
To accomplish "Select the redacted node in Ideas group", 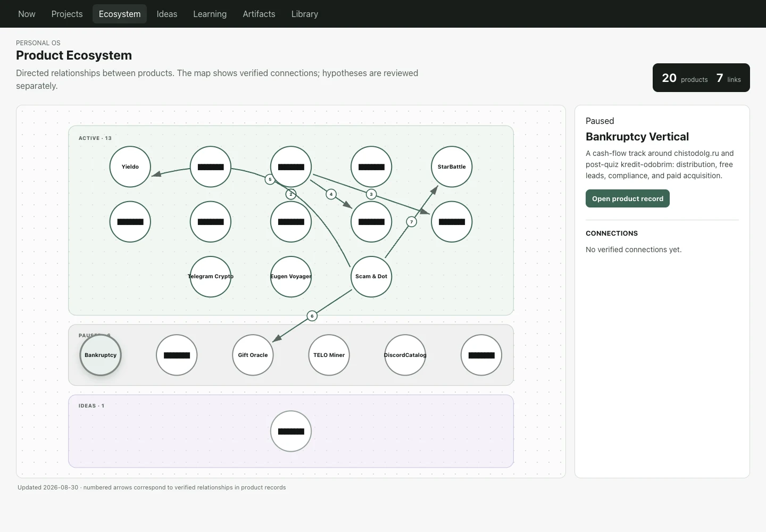I will (291, 431).
